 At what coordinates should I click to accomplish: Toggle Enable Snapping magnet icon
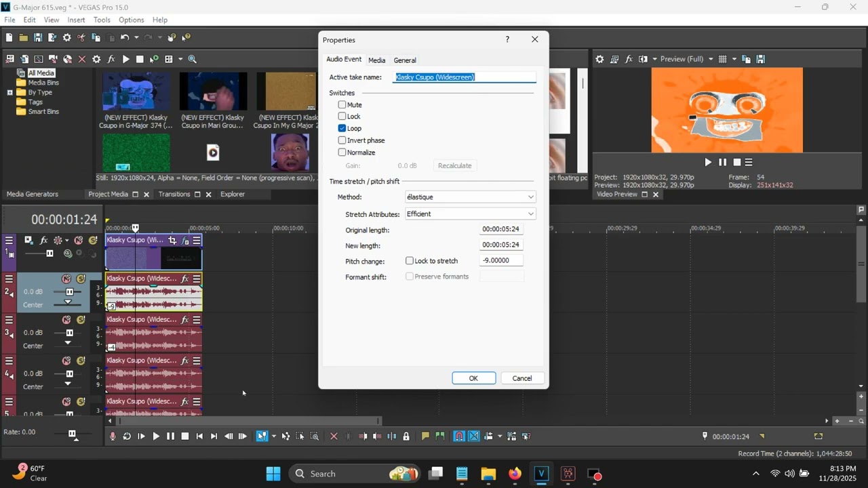click(459, 436)
